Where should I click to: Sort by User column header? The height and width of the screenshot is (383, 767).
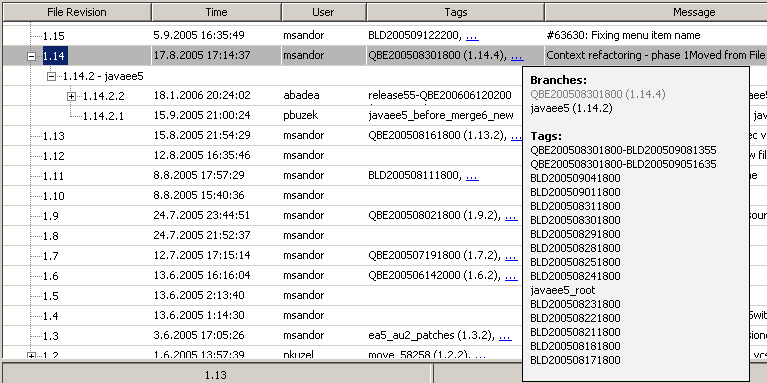(323, 12)
